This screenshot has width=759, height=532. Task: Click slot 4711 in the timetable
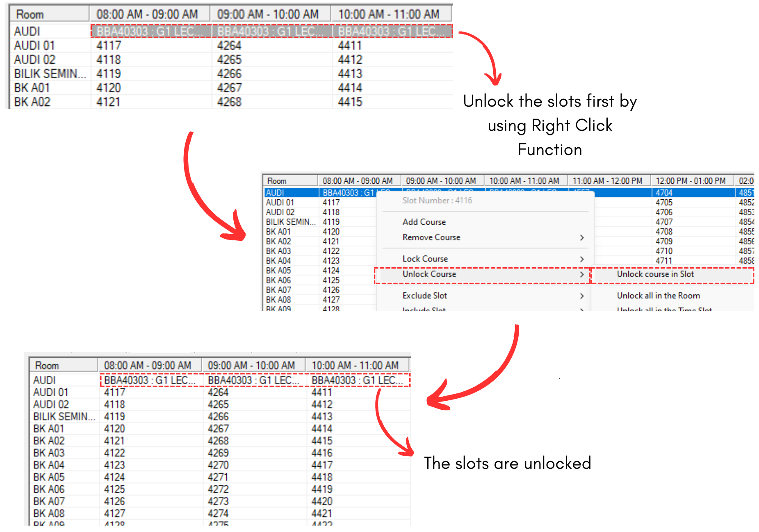point(664,261)
